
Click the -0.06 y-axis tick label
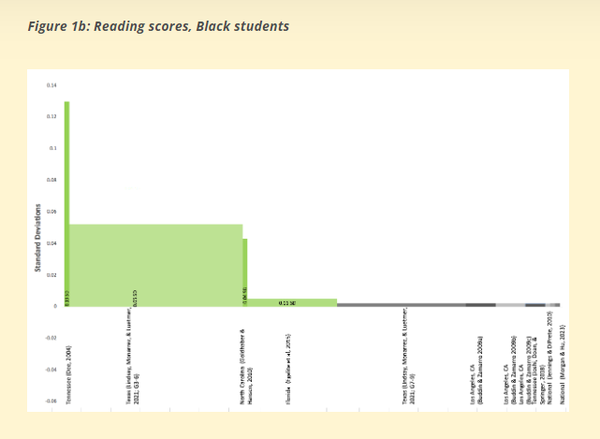pyautogui.click(x=51, y=400)
